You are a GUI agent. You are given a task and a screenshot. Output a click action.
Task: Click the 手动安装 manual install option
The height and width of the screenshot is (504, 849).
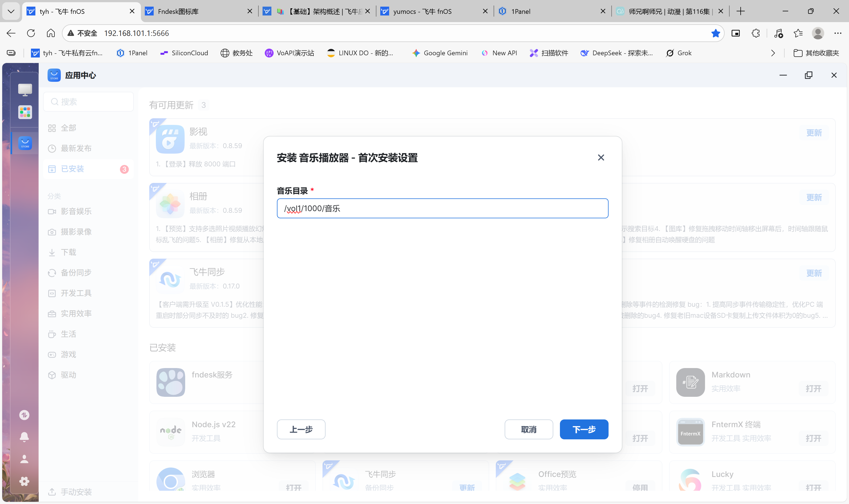76,492
